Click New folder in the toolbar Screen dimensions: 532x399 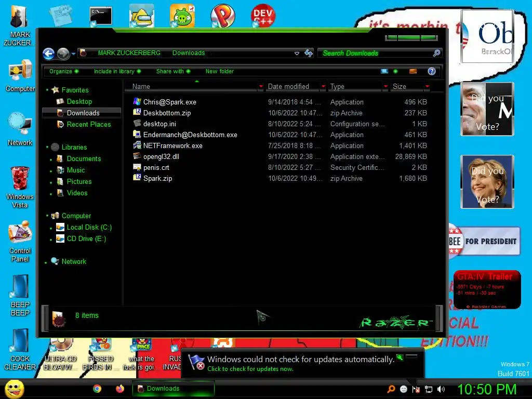pyautogui.click(x=220, y=71)
